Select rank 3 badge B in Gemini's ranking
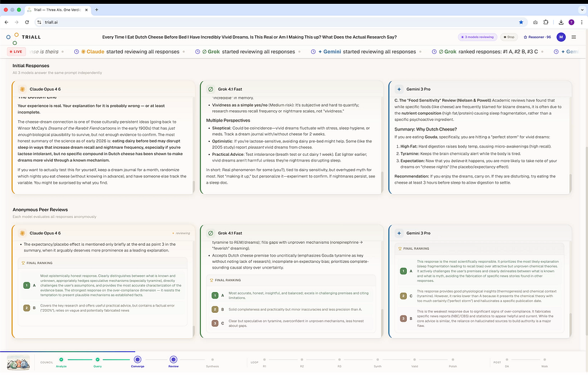The width and height of the screenshot is (588, 380). 403,319
